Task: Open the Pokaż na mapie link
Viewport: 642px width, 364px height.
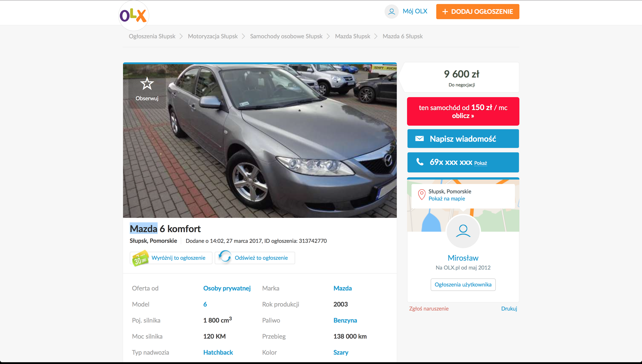Action: (x=447, y=198)
